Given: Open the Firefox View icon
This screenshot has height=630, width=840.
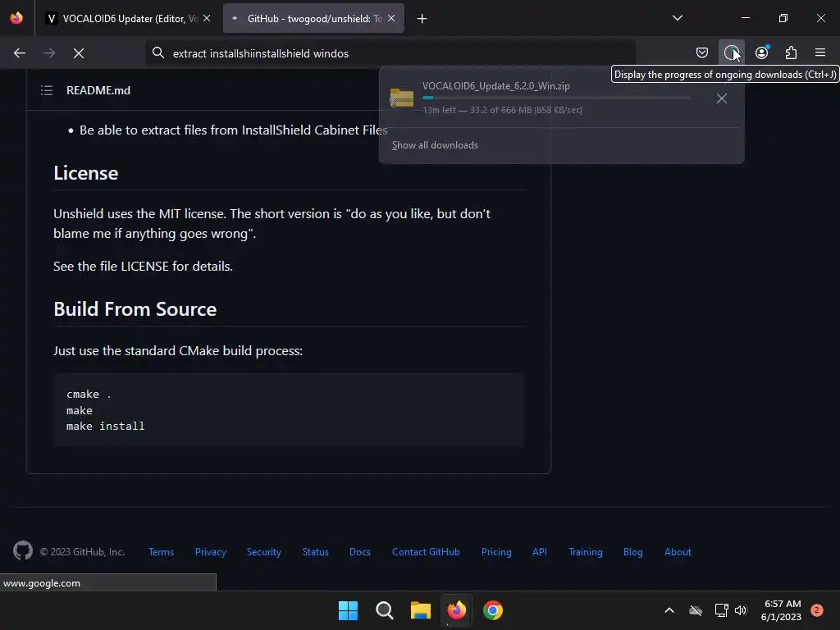Looking at the screenshot, I should click(x=16, y=18).
